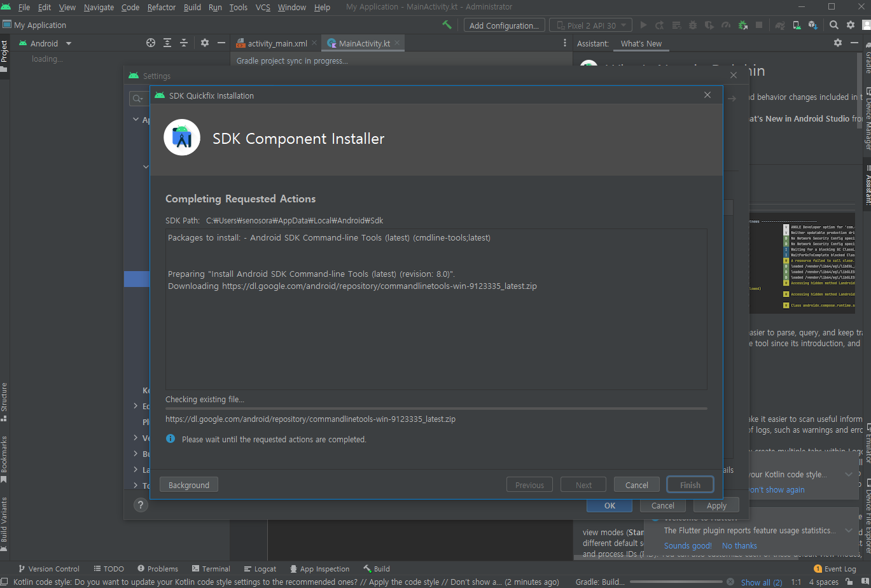Click the Expand All icon in Project panel

point(167,43)
